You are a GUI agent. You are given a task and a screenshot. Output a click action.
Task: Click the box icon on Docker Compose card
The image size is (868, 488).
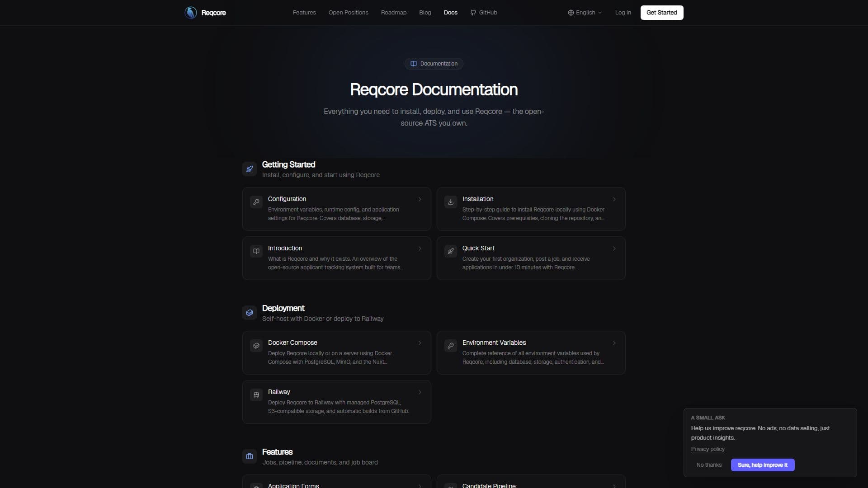click(x=256, y=346)
